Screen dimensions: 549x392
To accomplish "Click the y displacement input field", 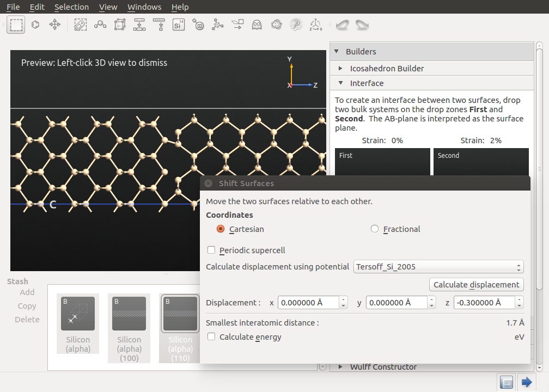I will [x=396, y=302].
